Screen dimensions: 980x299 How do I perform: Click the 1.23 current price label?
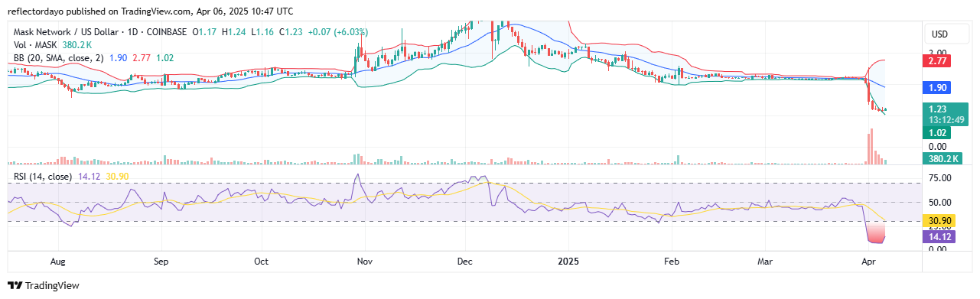[x=938, y=109]
